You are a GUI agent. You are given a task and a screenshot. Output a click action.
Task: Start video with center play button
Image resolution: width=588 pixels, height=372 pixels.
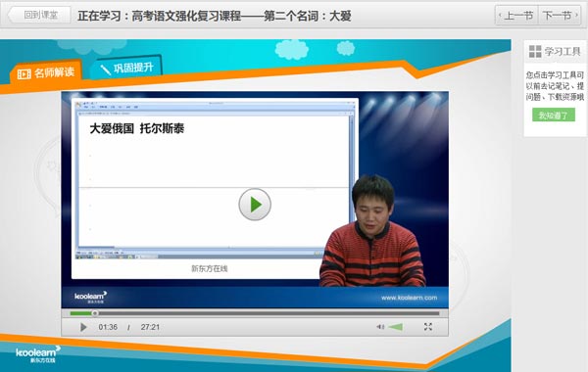[x=255, y=205]
